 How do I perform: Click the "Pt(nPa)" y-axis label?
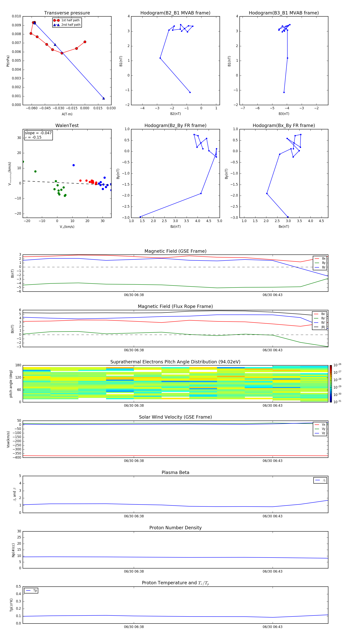(x=8, y=61)
